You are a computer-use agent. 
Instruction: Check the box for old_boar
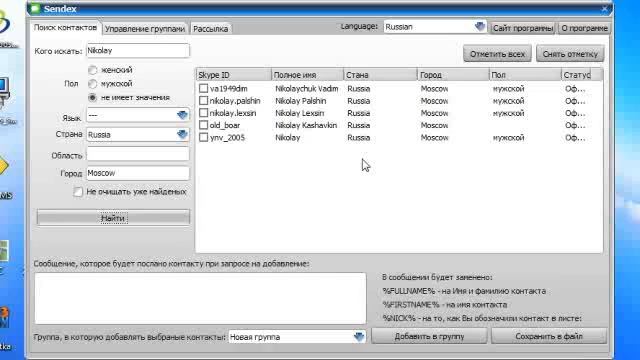(x=203, y=125)
